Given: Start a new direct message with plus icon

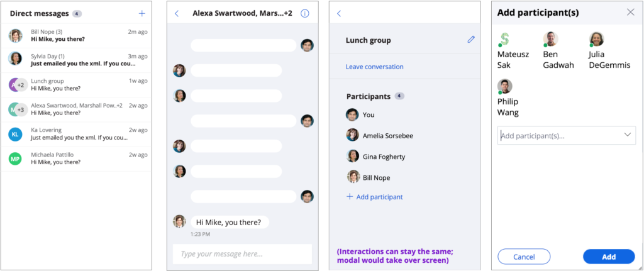Looking at the screenshot, I should (x=142, y=14).
